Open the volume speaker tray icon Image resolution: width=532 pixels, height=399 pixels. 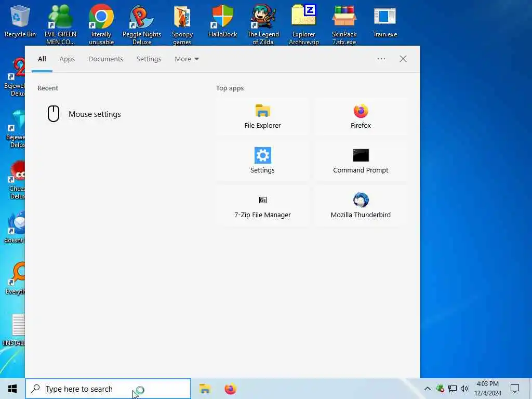click(x=464, y=389)
